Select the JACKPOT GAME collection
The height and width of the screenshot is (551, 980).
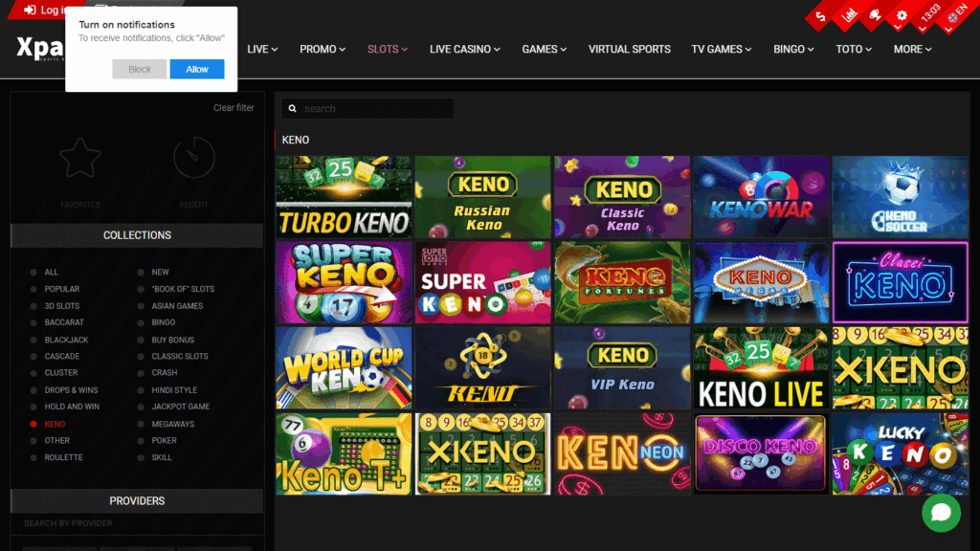click(x=180, y=407)
